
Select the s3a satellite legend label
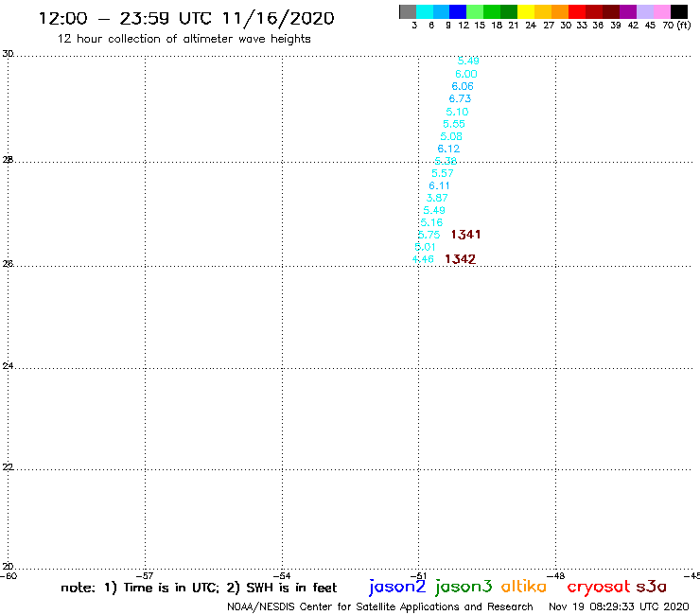click(x=651, y=587)
